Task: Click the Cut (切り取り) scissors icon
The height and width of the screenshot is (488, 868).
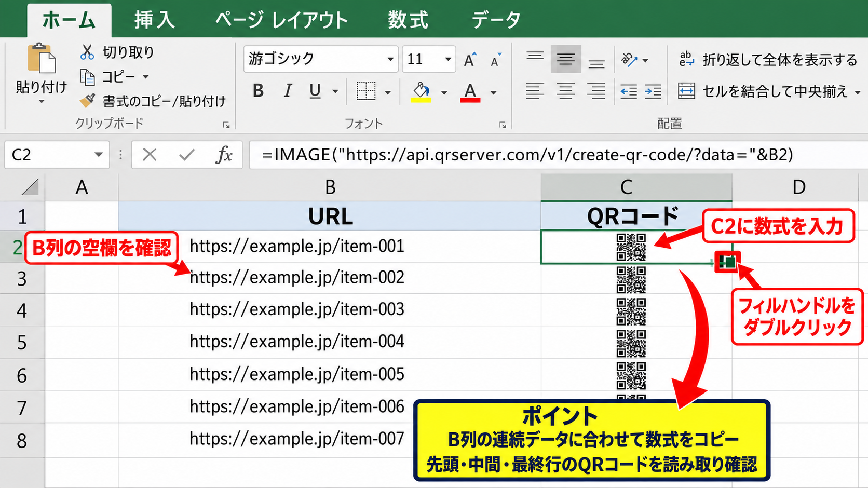Action: (x=87, y=52)
